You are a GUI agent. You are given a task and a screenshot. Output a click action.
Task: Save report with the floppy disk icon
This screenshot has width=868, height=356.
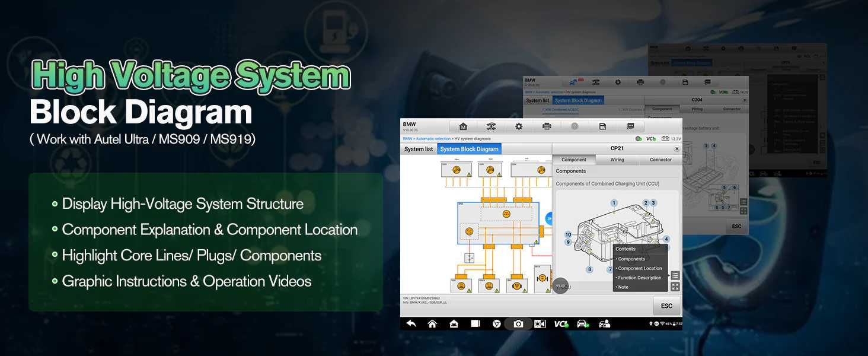click(602, 126)
